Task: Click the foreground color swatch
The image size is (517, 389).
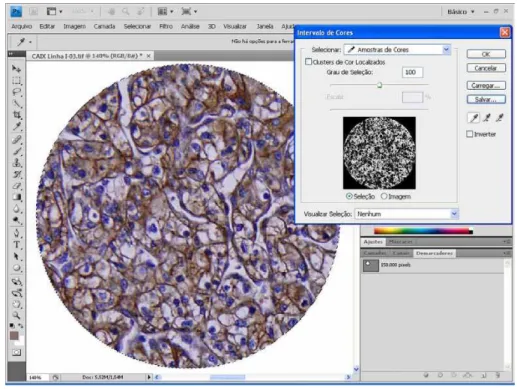Action: pos(14,336)
